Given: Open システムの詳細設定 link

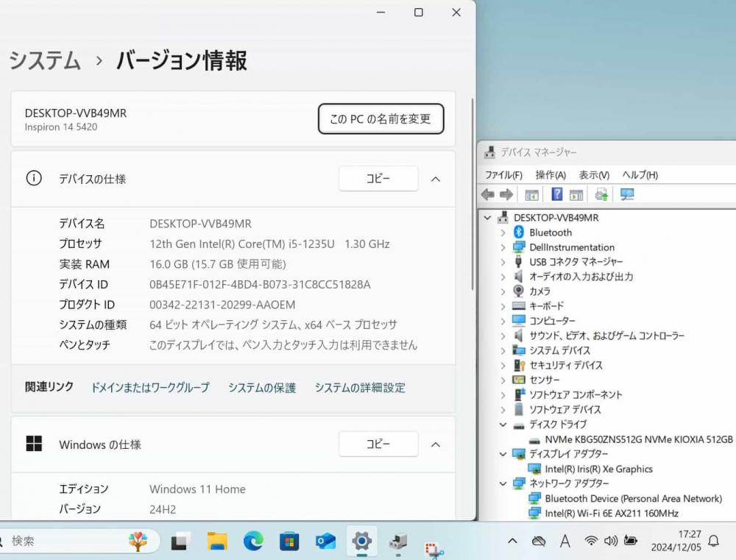Looking at the screenshot, I should 360,387.
